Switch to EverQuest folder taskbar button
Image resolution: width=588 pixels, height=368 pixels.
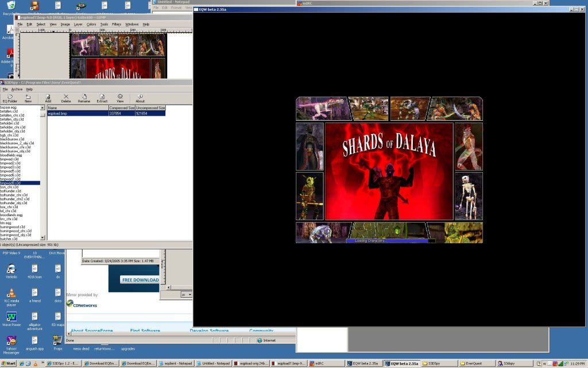point(476,363)
